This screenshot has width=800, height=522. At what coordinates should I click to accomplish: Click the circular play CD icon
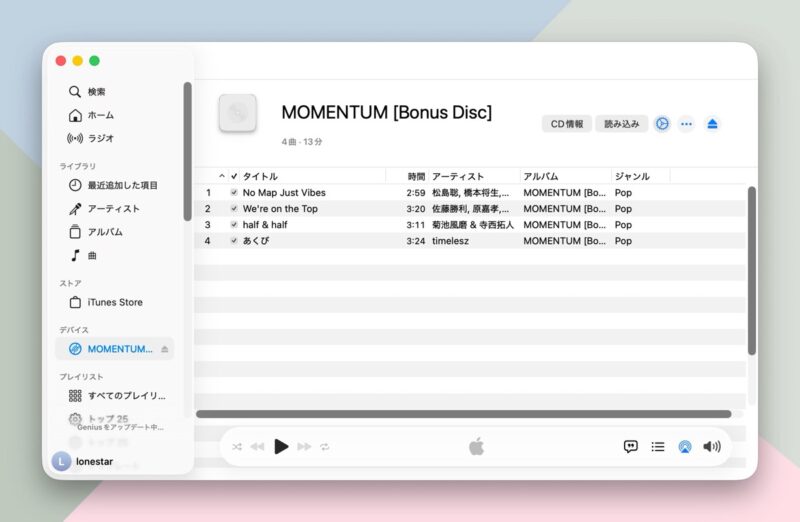pos(662,124)
